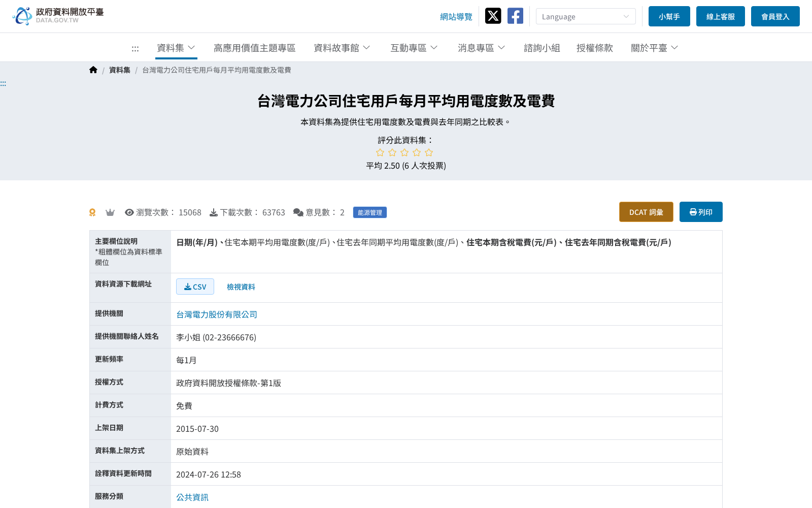812x508 pixels.
Task: Open the 公共資訊 category link
Action: pos(192,497)
